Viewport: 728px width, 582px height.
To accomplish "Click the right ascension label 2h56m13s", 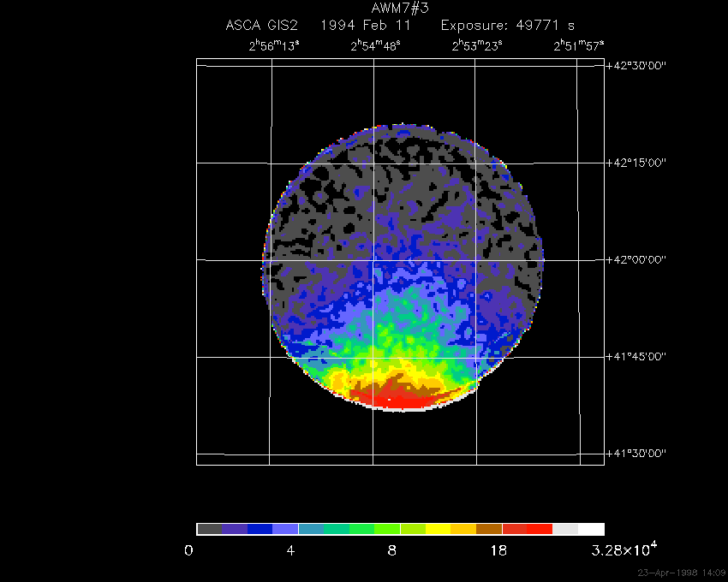I will click(x=274, y=45).
